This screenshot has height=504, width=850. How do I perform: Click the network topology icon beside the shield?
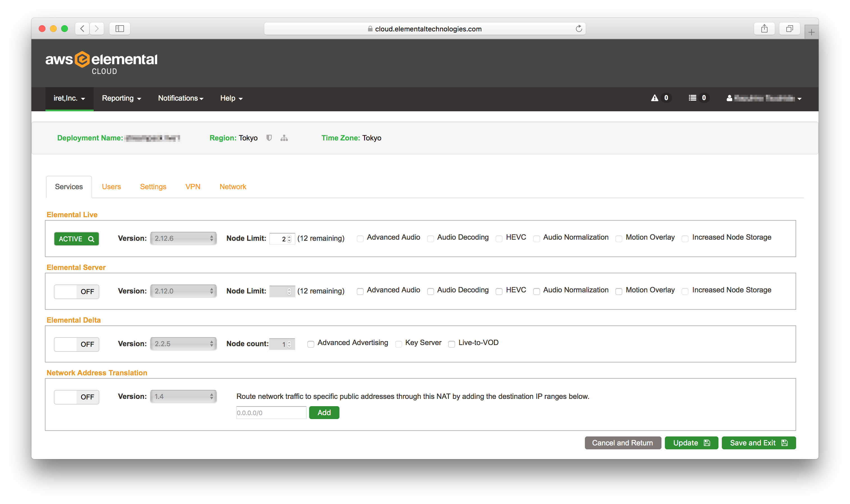coord(284,138)
